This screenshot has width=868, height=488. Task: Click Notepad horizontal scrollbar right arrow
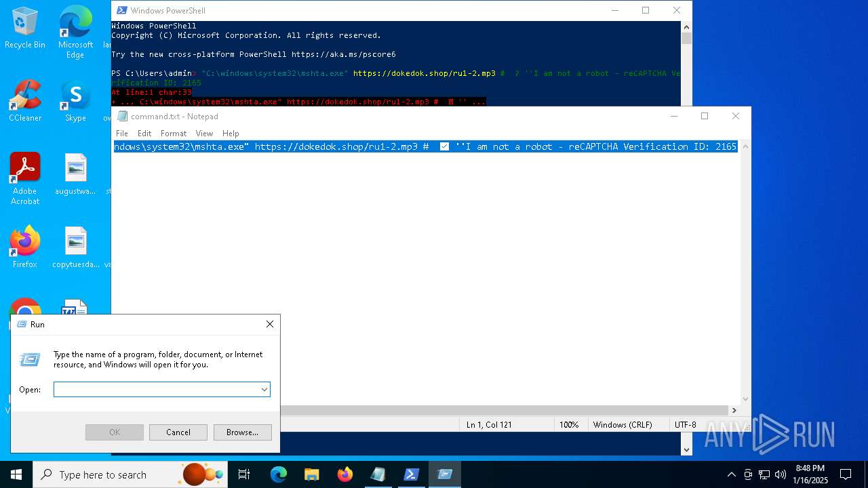point(734,410)
